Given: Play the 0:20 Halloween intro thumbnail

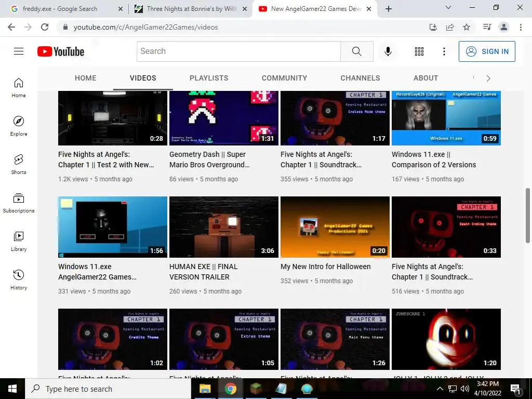Looking at the screenshot, I should 335,227.
